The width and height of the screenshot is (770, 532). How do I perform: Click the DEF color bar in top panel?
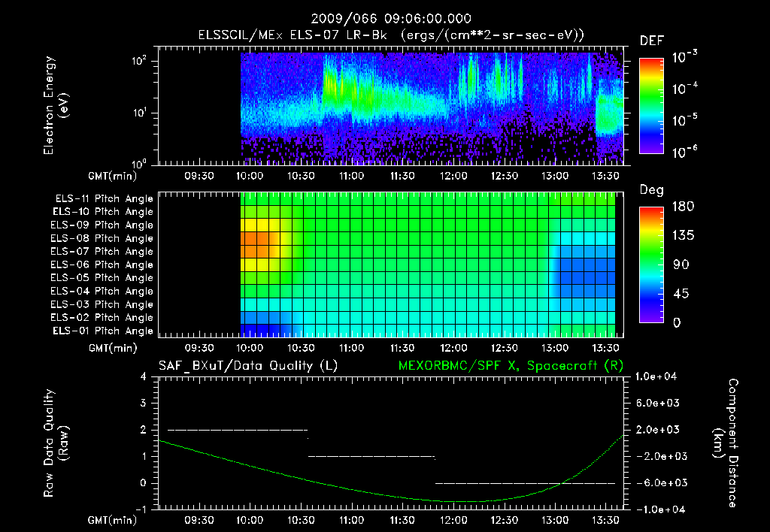[x=651, y=106]
